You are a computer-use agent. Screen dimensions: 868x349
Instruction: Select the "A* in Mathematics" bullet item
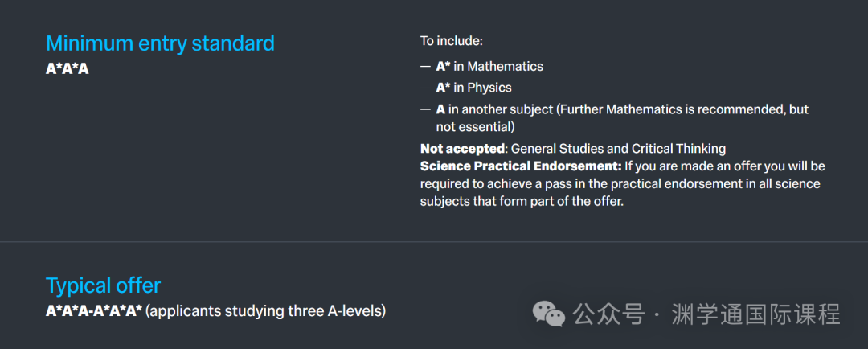[489, 67]
